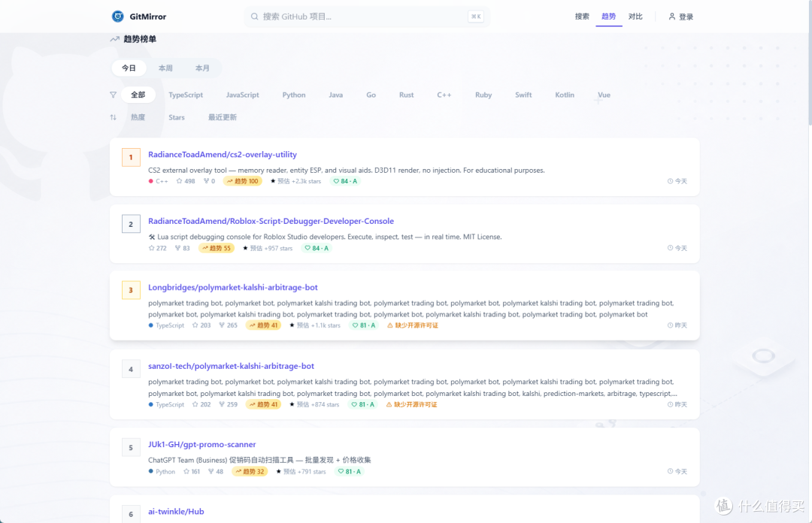Open JUk1-GH/gpt-promo-scanner repository
The image size is (812, 523).
(202, 445)
